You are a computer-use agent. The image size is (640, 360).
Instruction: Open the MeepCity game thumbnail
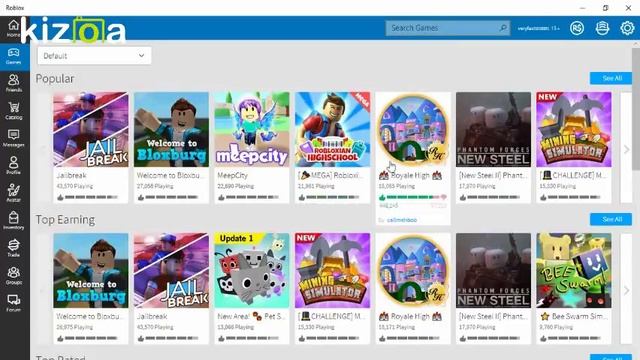click(x=252, y=129)
